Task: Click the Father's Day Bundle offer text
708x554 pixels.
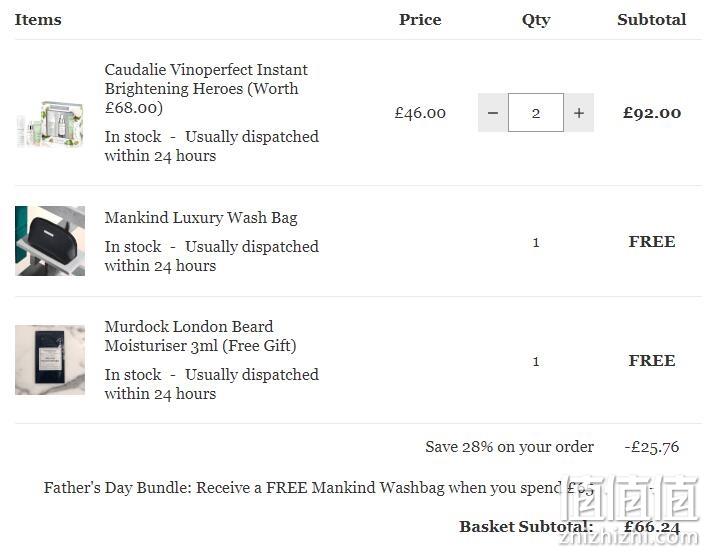Action: tap(318, 488)
